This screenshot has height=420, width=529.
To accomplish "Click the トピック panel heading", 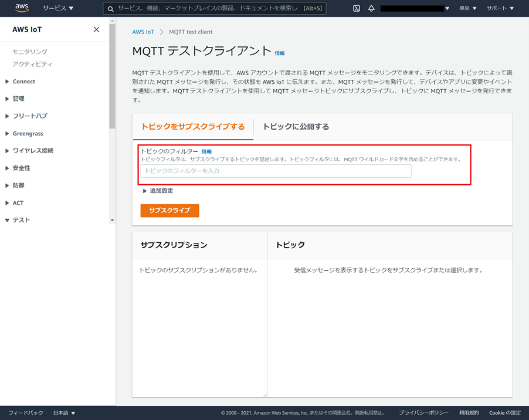I will [290, 245].
